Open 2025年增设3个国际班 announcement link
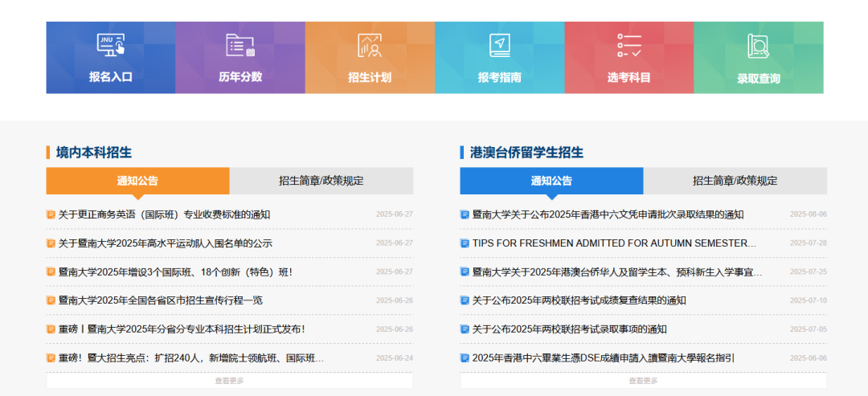Image resolution: width=868 pixels, height=396 pixels. click(x=175, y=272)
